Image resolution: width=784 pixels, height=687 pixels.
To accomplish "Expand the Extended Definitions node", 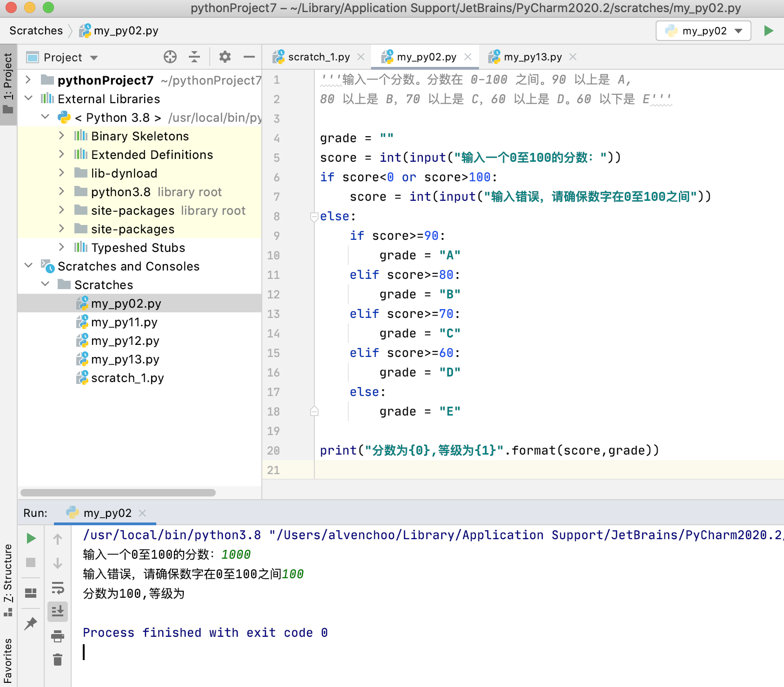I will click(x=61, y=154).
